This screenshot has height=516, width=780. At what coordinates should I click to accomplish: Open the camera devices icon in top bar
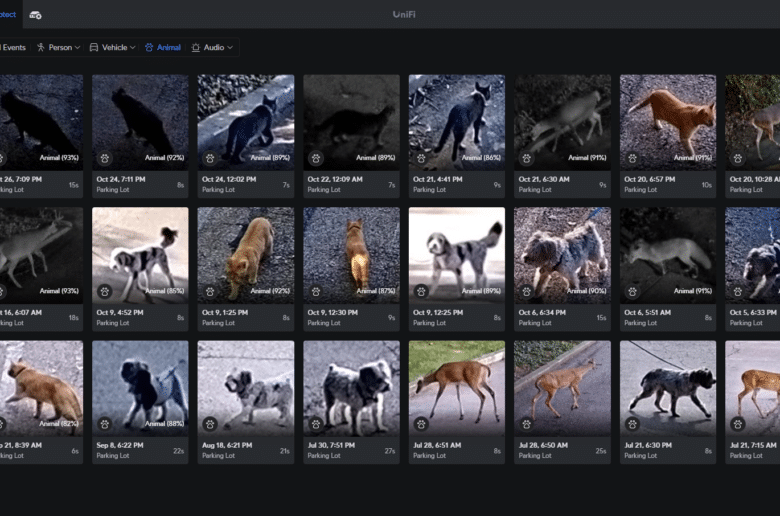point(35,15)
